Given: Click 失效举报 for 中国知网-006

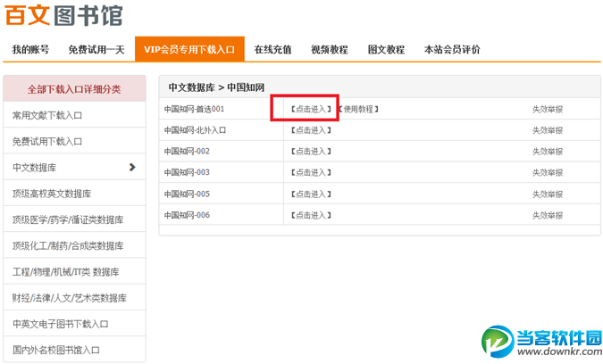Looking at the screenshot, I should click(548, 215).
